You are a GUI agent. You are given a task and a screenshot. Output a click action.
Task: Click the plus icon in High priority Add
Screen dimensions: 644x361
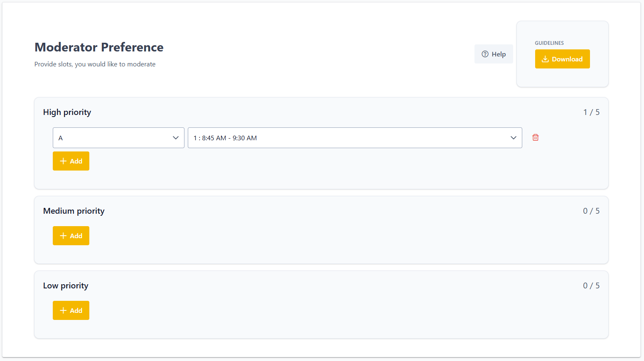pos(63,161)
